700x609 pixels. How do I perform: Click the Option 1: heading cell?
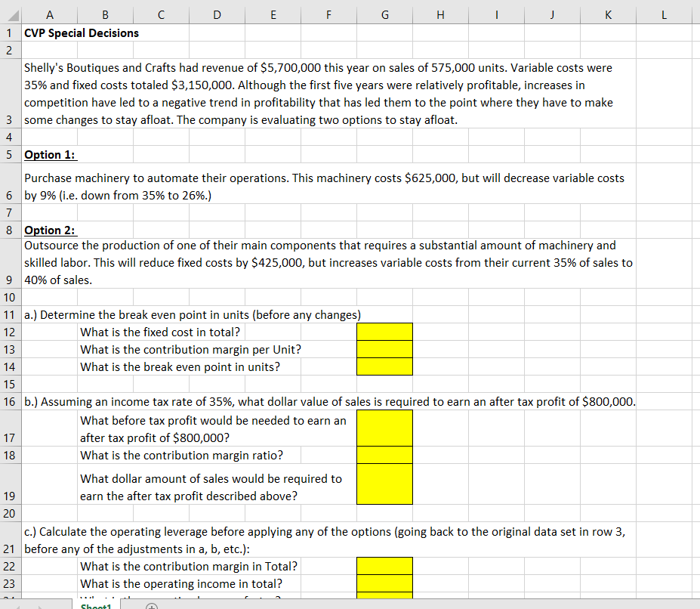click(50, 155)
